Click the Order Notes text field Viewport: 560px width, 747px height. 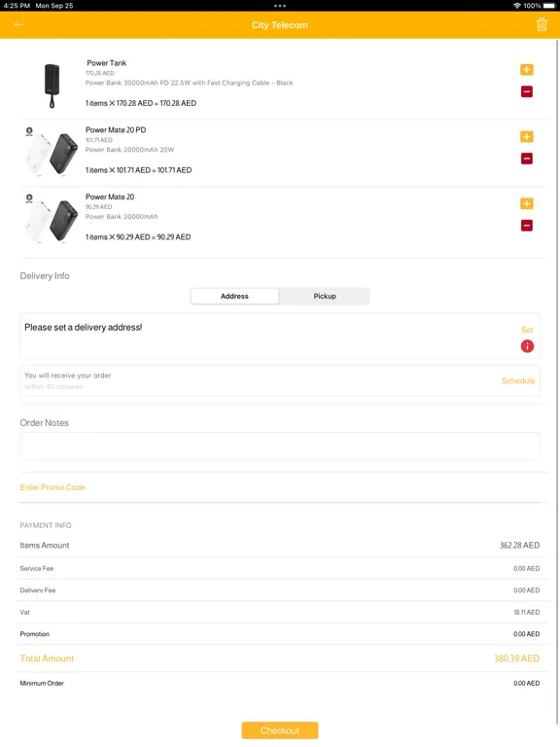(280, 445)
